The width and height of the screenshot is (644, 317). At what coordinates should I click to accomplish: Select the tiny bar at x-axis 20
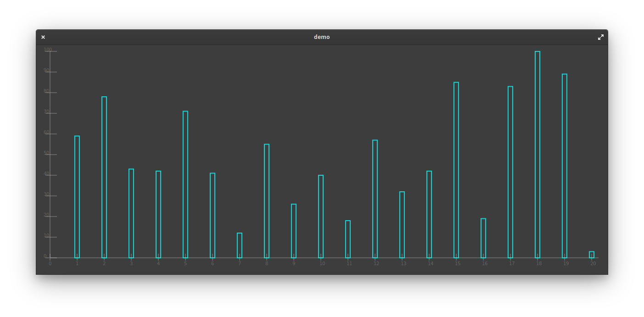click(x=592, y=255)
